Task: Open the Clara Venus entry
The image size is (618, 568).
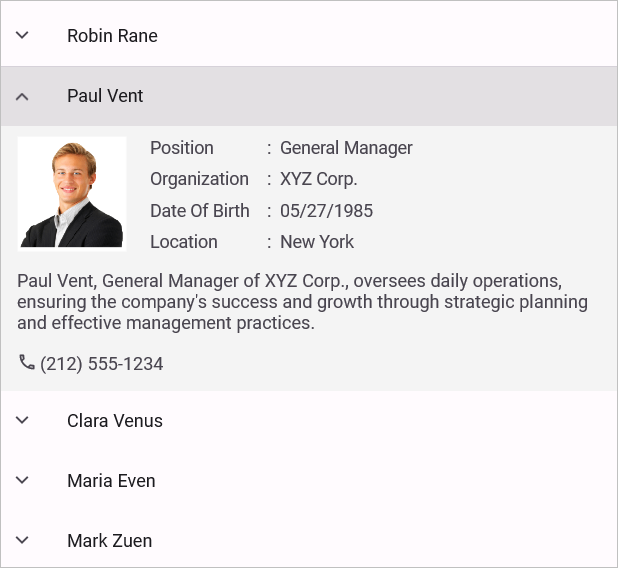Action: (x=115, y=421)
